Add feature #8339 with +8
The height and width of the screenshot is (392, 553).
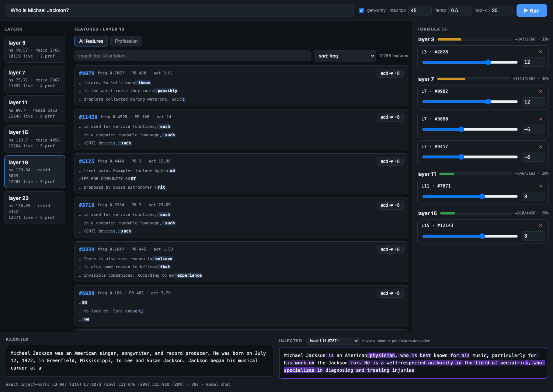click(390, 249)
